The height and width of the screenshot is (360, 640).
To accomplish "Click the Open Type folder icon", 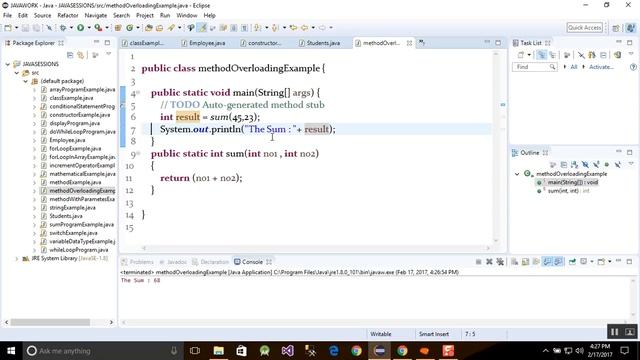I will [149, 28].
